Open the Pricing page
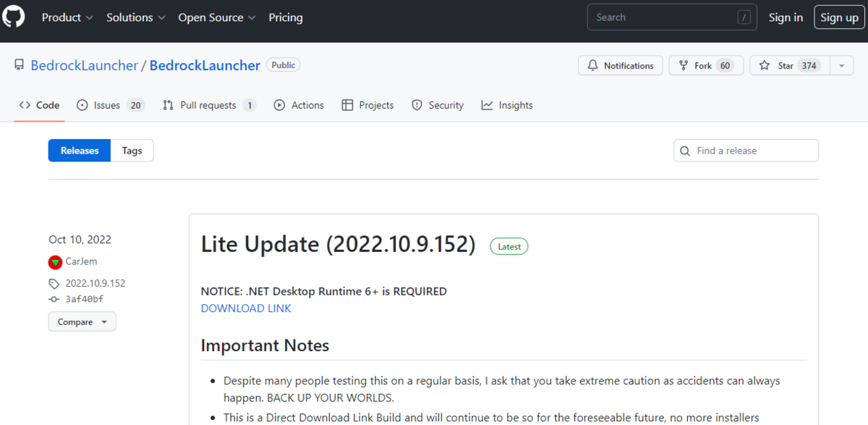The height and width of the screenshot is (425, 868). pyautogui.click(x=286, y=17)
